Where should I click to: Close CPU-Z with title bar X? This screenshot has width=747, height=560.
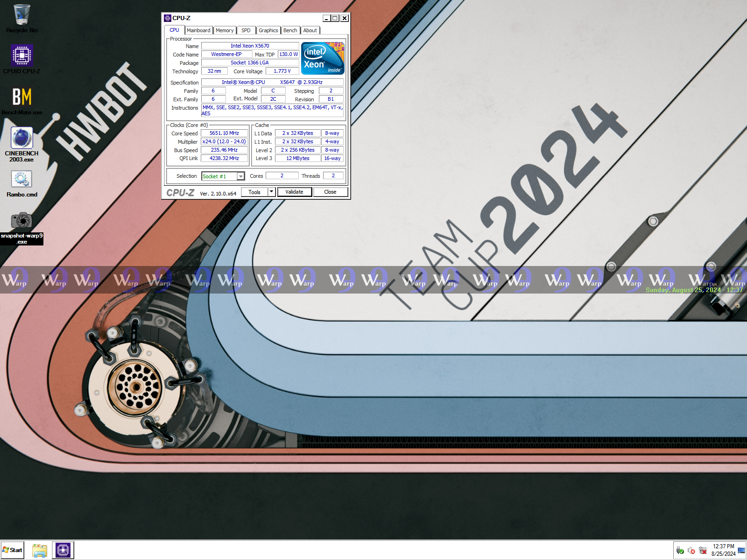(x=345, y=18)
